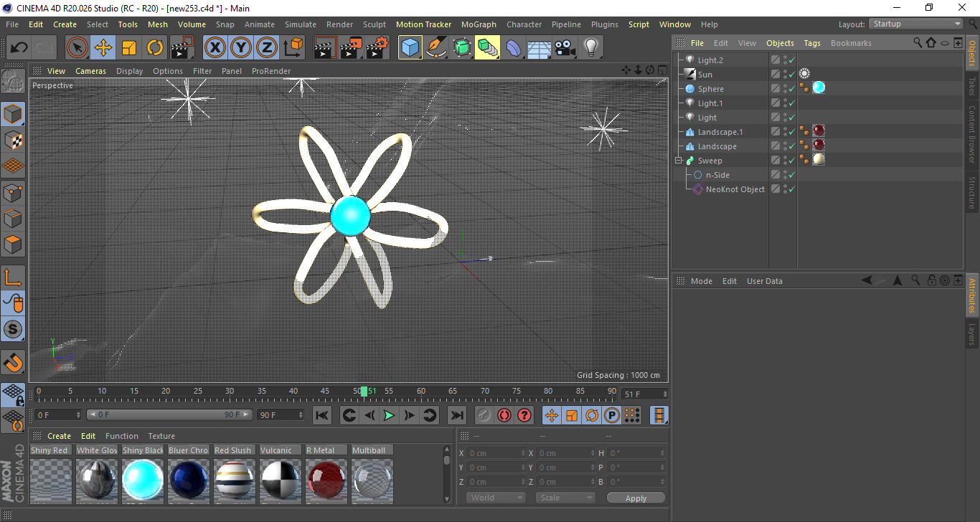
Task: Add a Light object from toolbar
Action: pos(591,48)
